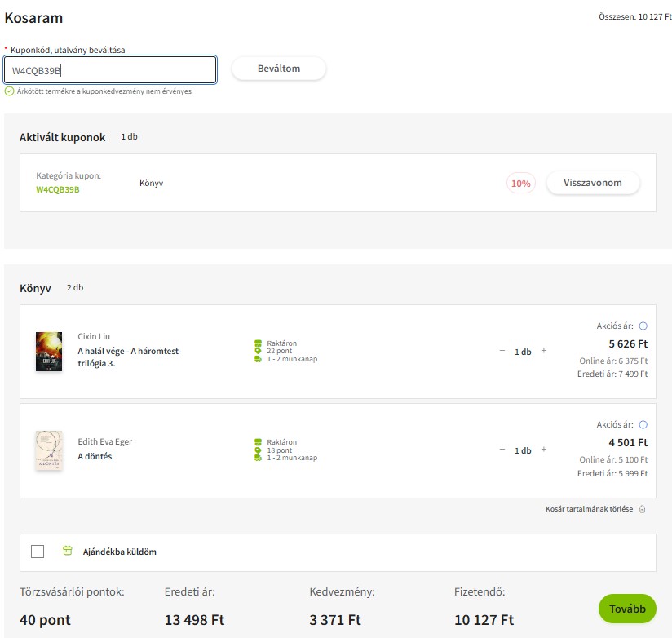Decrease quantity of A döntés
Viewport: 672px width, 638px height.
502,450
